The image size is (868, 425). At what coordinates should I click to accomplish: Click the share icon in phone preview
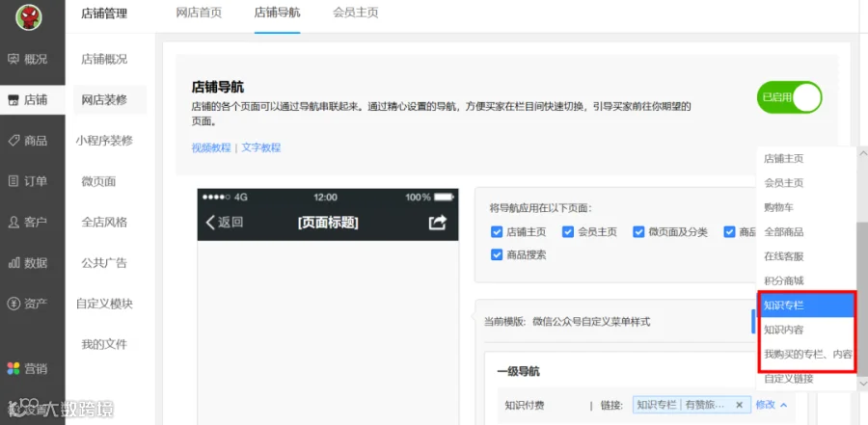[x=437, y=223]
